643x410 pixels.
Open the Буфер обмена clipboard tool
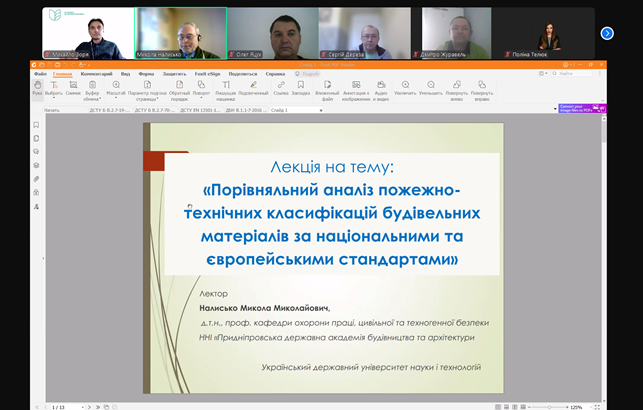[92, 90]
